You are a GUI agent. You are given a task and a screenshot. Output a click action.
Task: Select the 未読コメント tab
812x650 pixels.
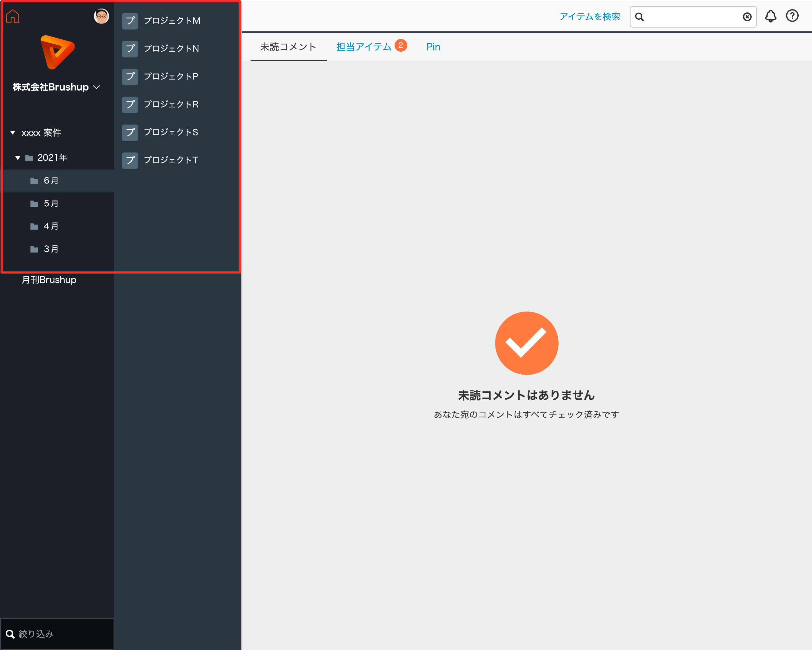click(288, 47)
